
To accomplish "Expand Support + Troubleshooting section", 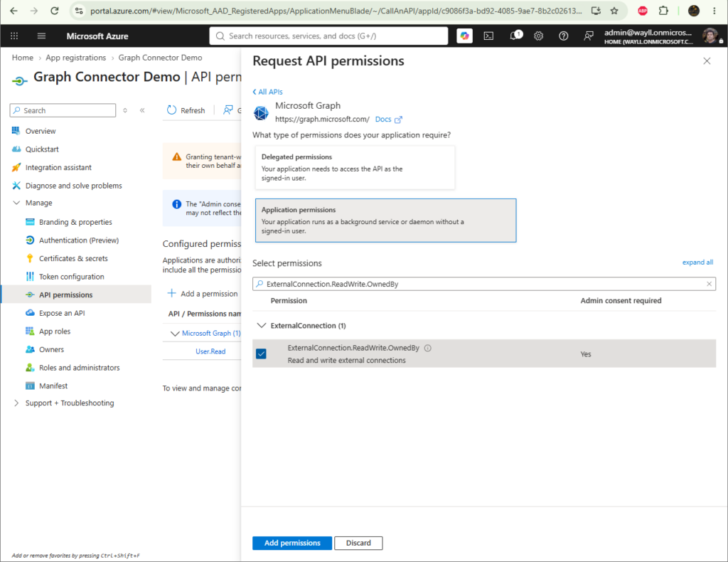I will (16, 403).
